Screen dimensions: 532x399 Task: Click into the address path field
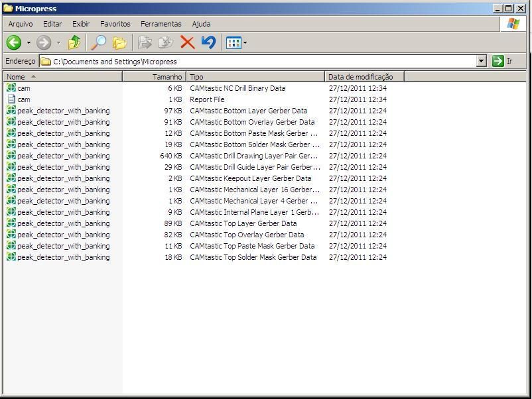[x=258, y=62]
